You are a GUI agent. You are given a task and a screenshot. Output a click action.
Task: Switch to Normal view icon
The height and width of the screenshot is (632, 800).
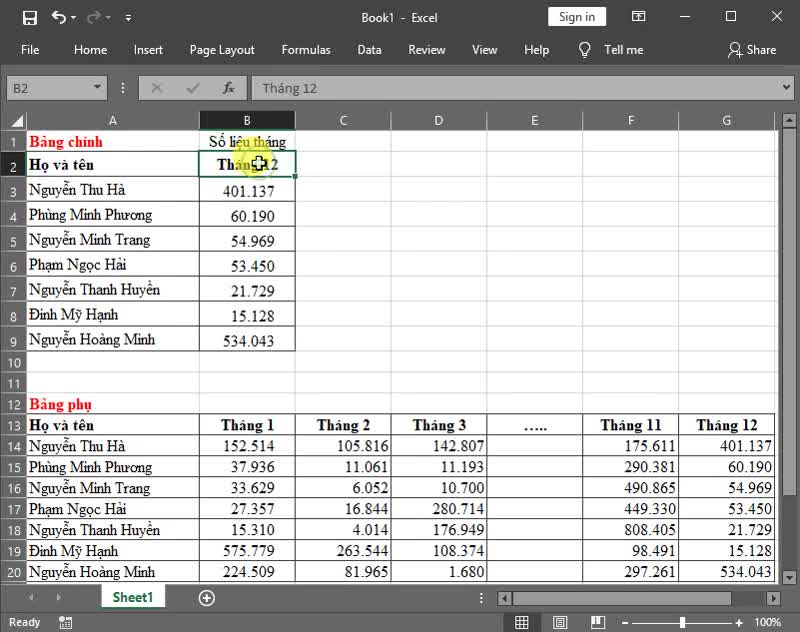tap(521, 622)
